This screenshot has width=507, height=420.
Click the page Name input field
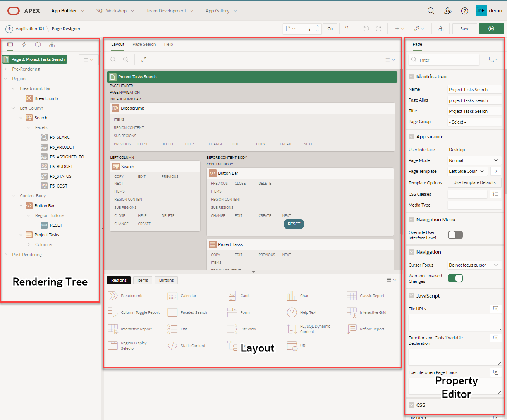[474, 90]
